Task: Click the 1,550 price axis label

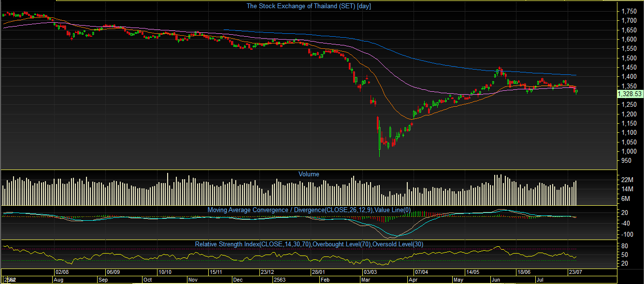Action: (630, 49)
